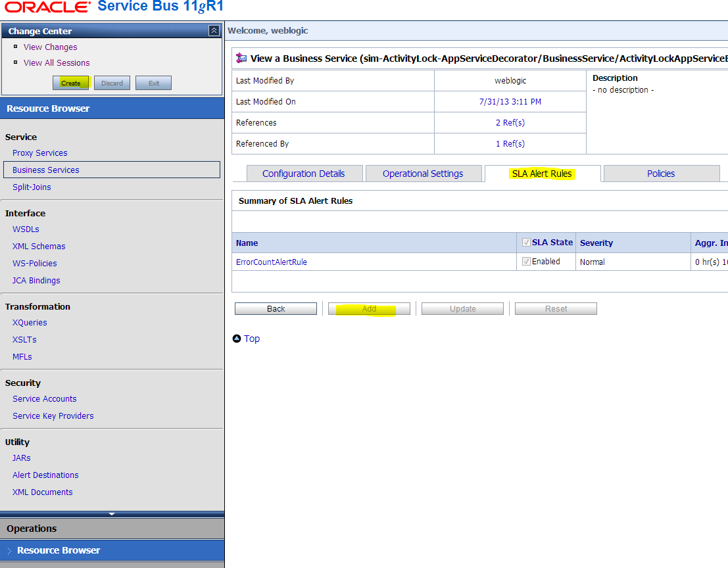The width and height of the screenshot is (728, 568).
Task: Open Service Key Providers link
Action: (x=53, y=416)
